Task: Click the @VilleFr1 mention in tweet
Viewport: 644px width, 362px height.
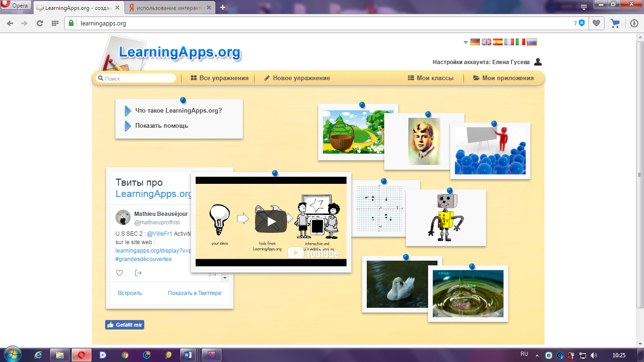Action: tap(159, 234)
